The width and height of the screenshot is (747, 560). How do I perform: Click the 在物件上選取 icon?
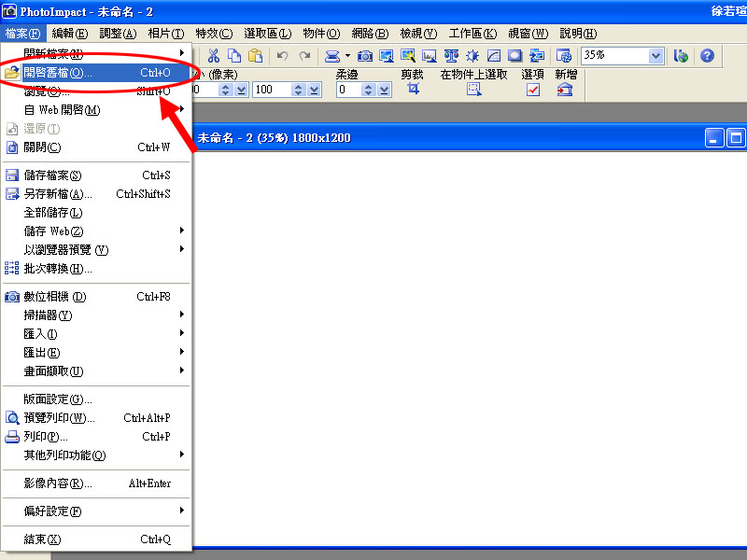tap(474, 89)
